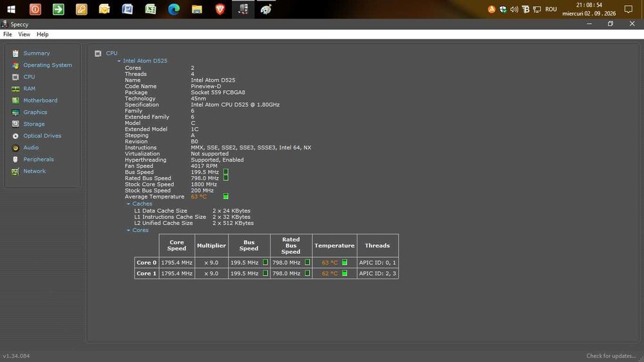The height and width of the screenshot is (362, 644).
Task: Click the Code Name value Pineview-D
Action: coord(206,86)
